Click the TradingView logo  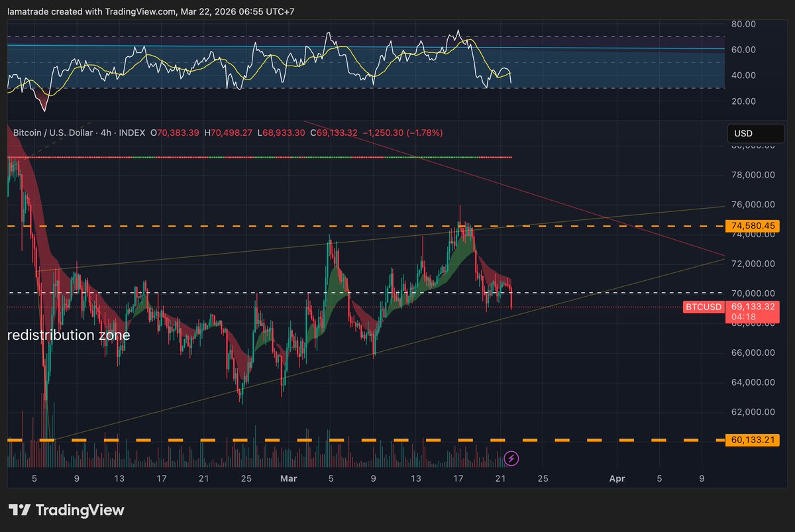66,510
